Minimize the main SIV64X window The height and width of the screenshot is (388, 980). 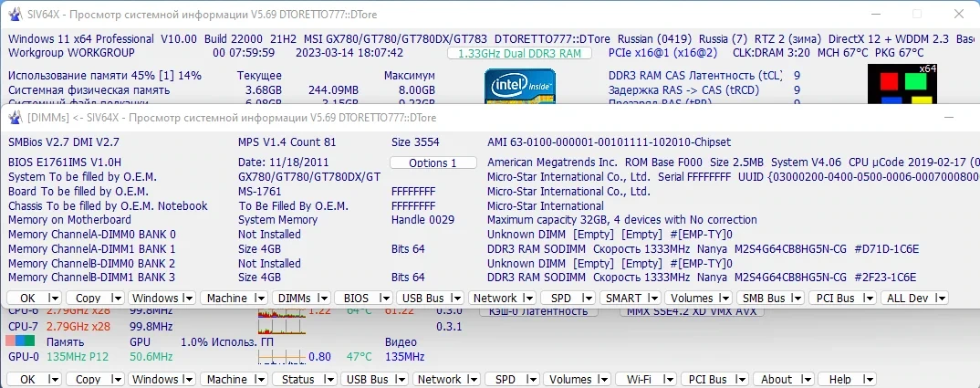[x=875, y=15]
